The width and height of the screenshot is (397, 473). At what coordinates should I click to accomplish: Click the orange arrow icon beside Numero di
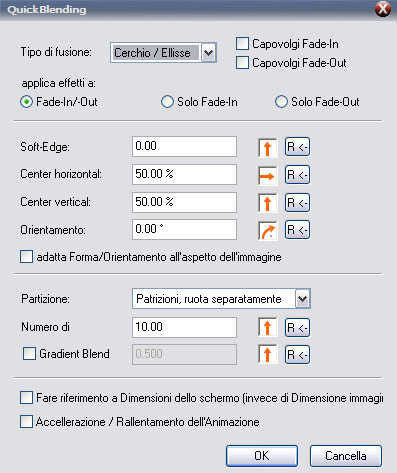point(267,327)
